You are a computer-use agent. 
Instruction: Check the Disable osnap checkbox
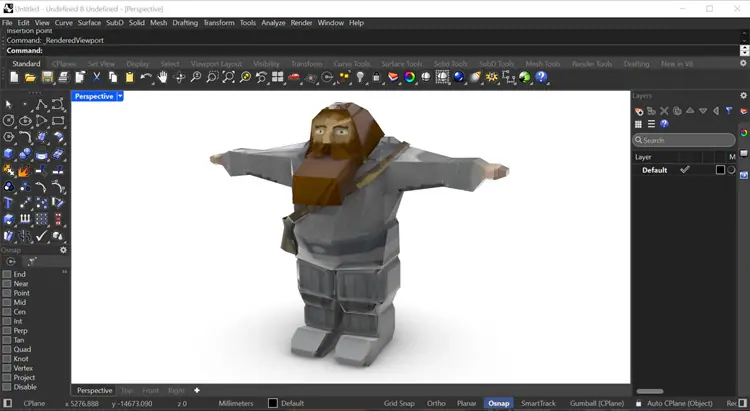(7, 387)
